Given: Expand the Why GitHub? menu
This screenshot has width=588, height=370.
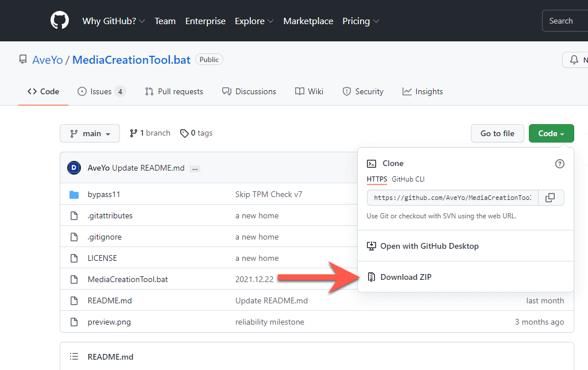Looking at the screenshot, I should pos(113,21).
